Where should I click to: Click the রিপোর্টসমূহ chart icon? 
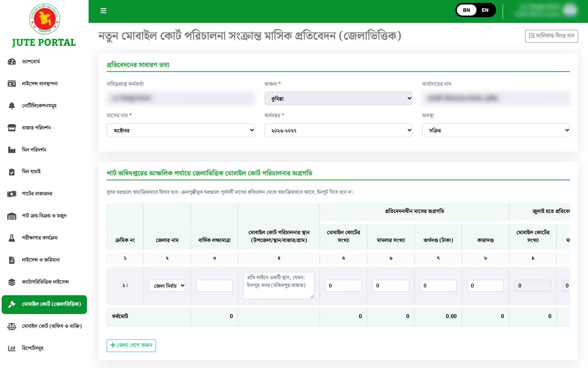coord(12,348)
